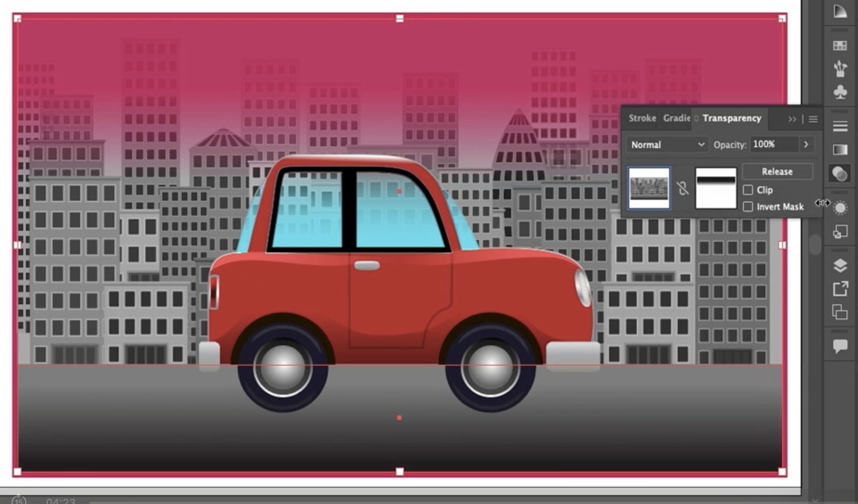Click the Layers panel icon

840,266
